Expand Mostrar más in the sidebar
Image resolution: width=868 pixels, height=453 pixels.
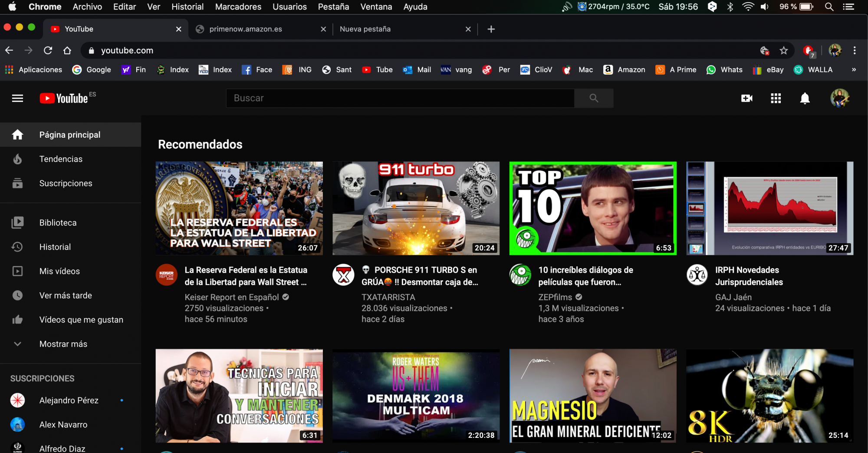[x=70, y=344]
